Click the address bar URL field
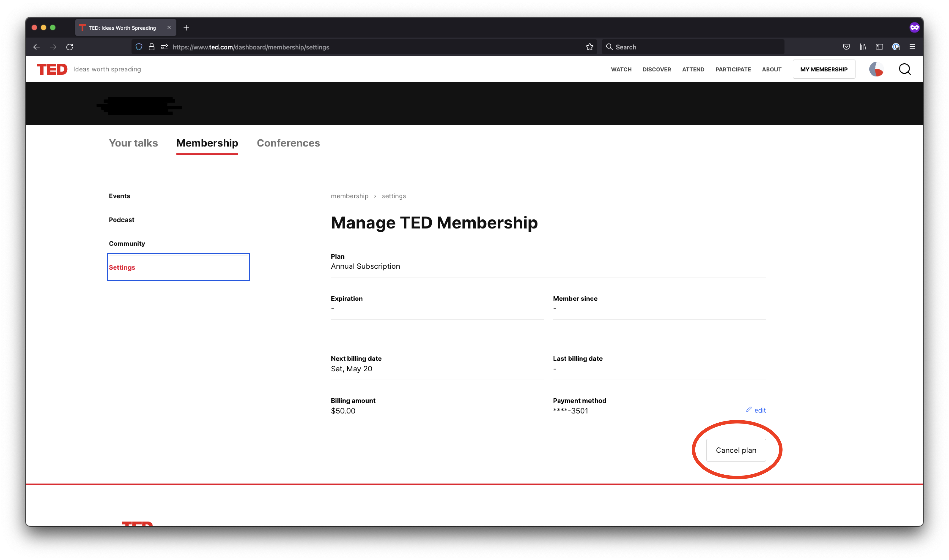 (x=250, y=47)
